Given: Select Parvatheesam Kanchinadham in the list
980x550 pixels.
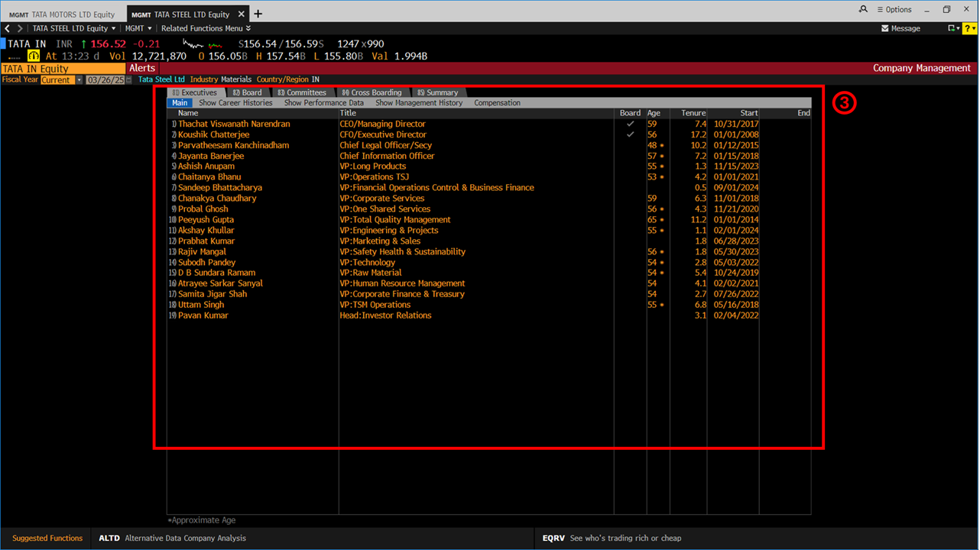Looking at the screenshot, I should [x=233, y=145].
